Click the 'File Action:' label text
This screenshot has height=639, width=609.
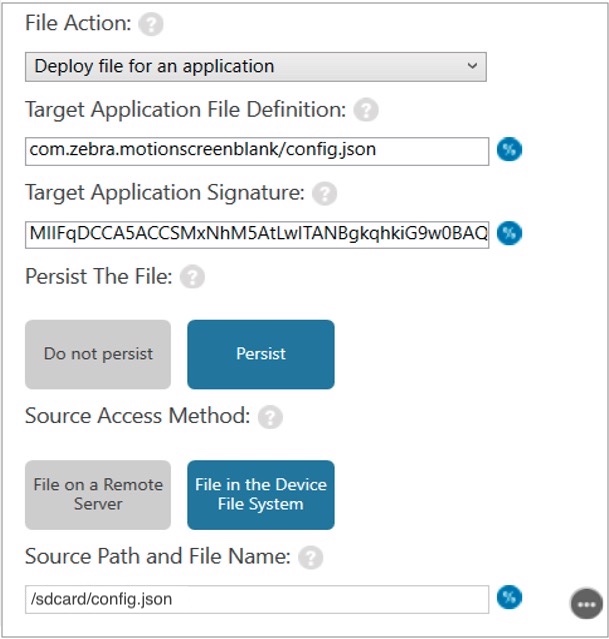[78, 24]
